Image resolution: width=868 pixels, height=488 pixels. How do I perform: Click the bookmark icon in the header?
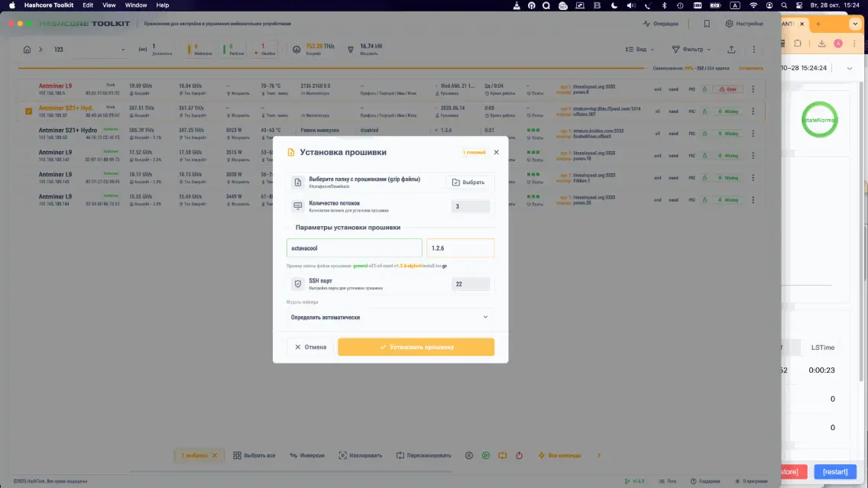pos(707,24)
